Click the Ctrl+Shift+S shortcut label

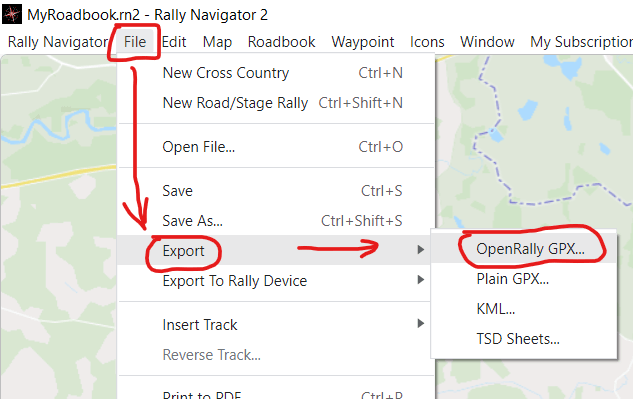(x=362, y=221)
